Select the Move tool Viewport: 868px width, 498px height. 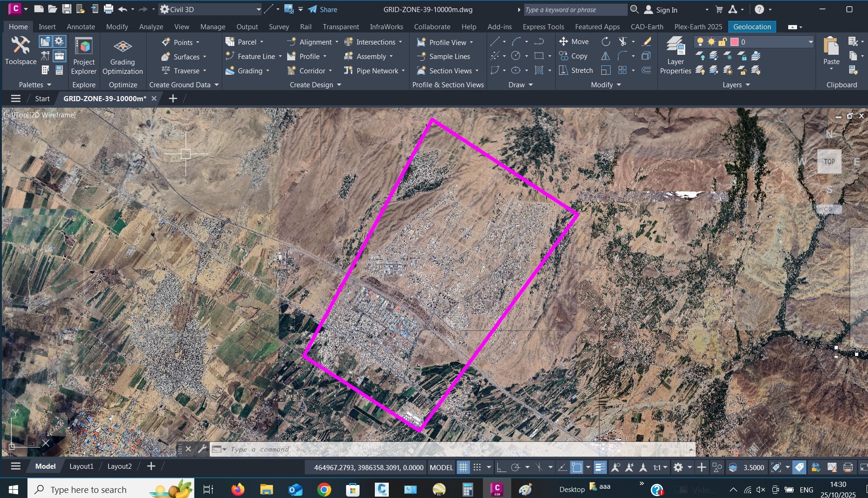click(574, 42)
